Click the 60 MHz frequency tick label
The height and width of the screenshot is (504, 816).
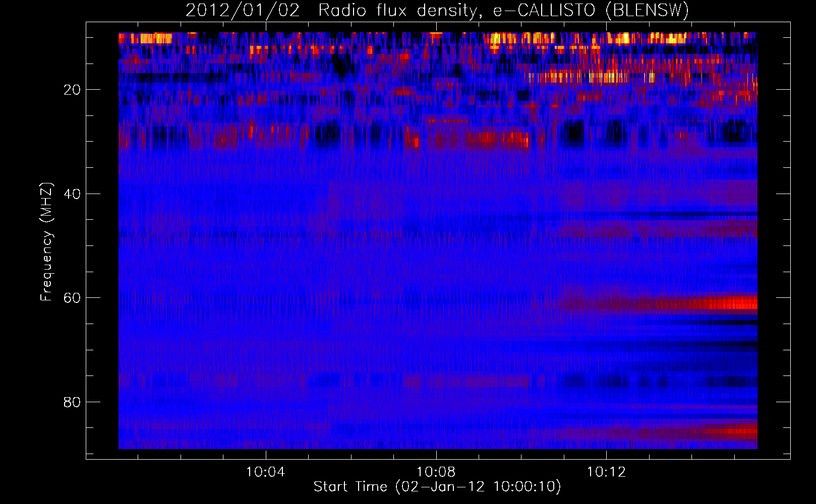pyautogui.click(x=73, y=298)
